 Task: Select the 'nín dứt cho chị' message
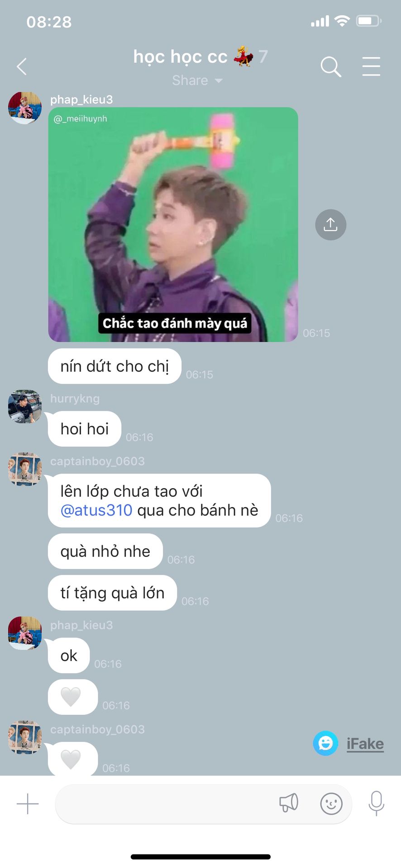coord(115,366)
